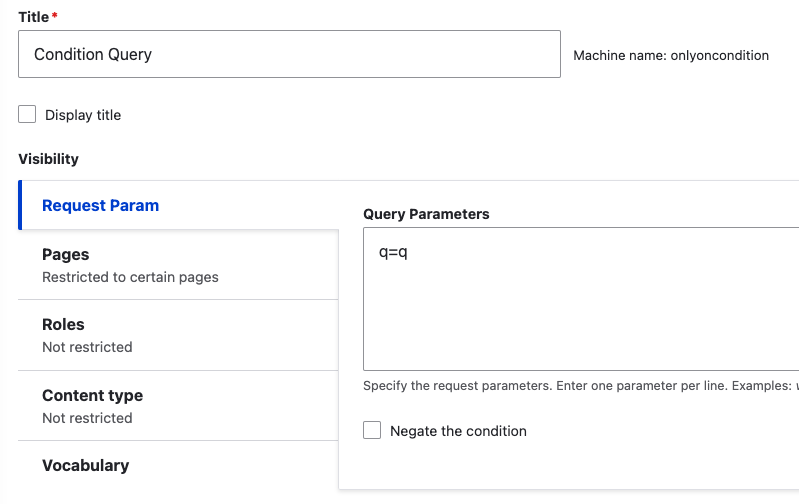Click the Title field label
The image size is (799, 504).
click(x=34, y=17)
